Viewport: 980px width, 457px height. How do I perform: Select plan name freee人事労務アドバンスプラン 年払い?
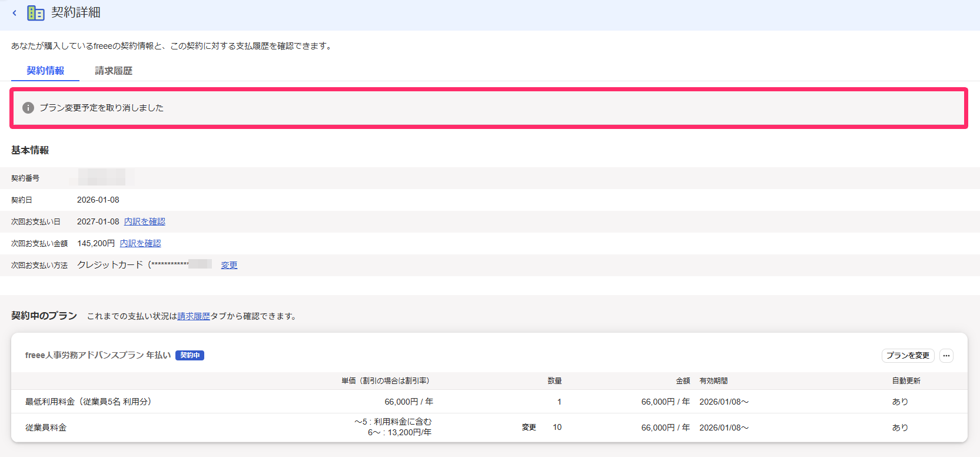point(98,355)
